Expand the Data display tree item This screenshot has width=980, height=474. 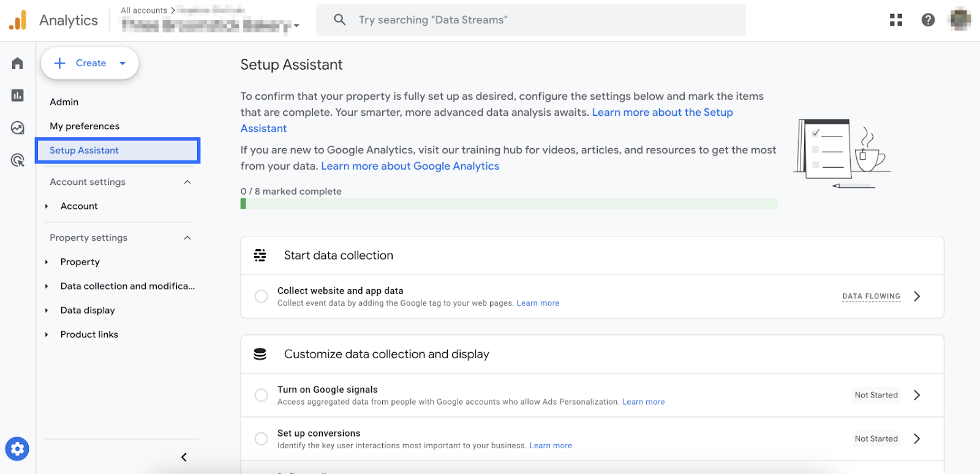[x=47, y=310]
